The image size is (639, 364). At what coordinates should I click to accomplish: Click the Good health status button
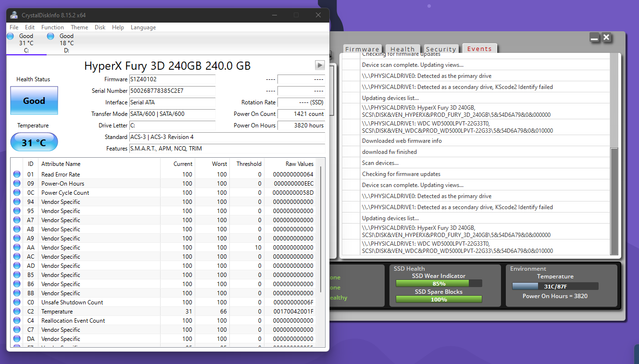34,101
